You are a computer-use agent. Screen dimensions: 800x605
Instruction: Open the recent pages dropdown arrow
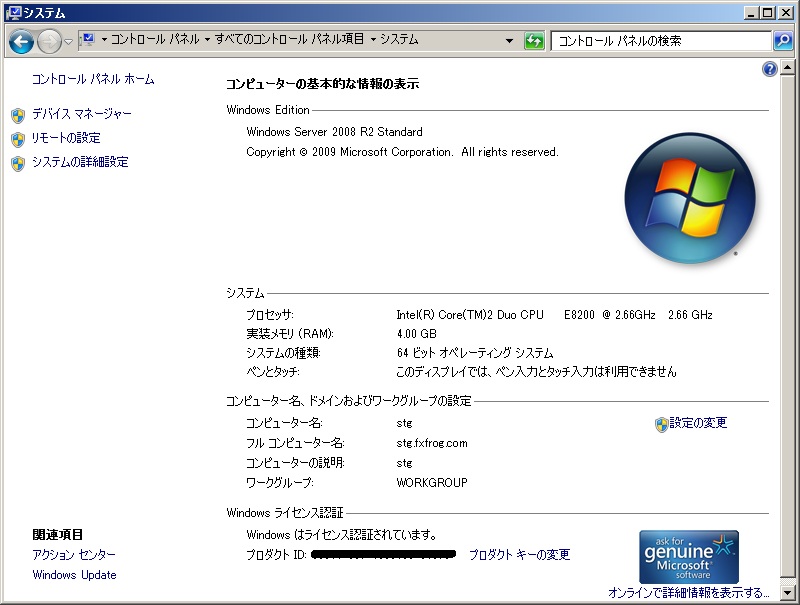tap(68, 42)
